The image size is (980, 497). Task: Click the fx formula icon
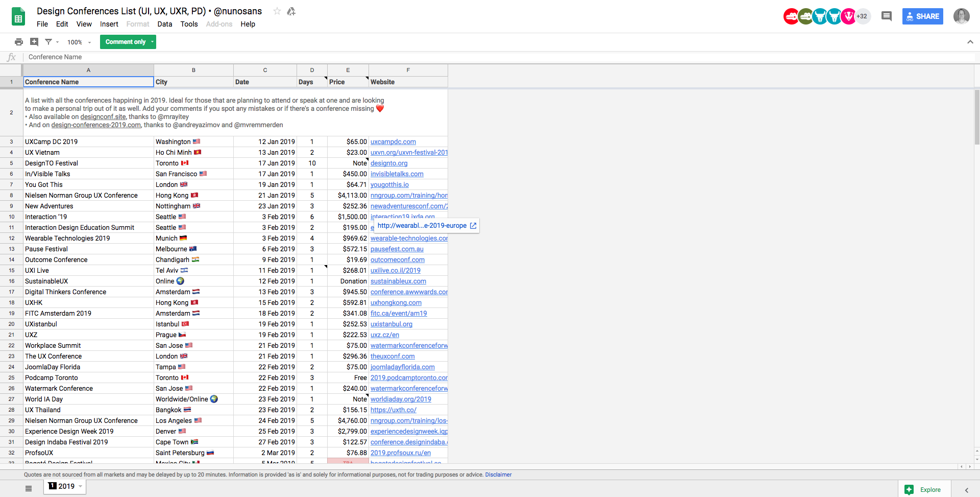(x=11, y=57)
